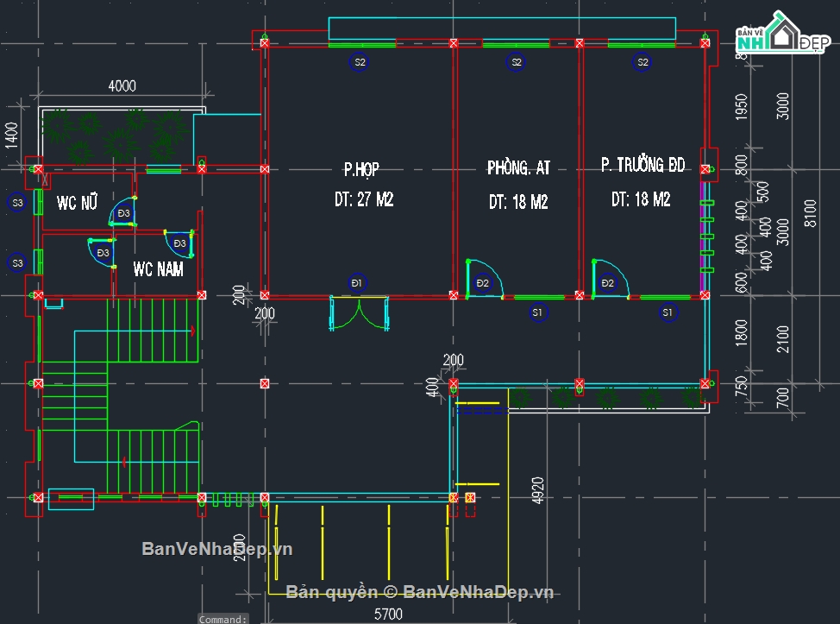
Task: Select the WC NỮ room label
Action: coord(78,204)
